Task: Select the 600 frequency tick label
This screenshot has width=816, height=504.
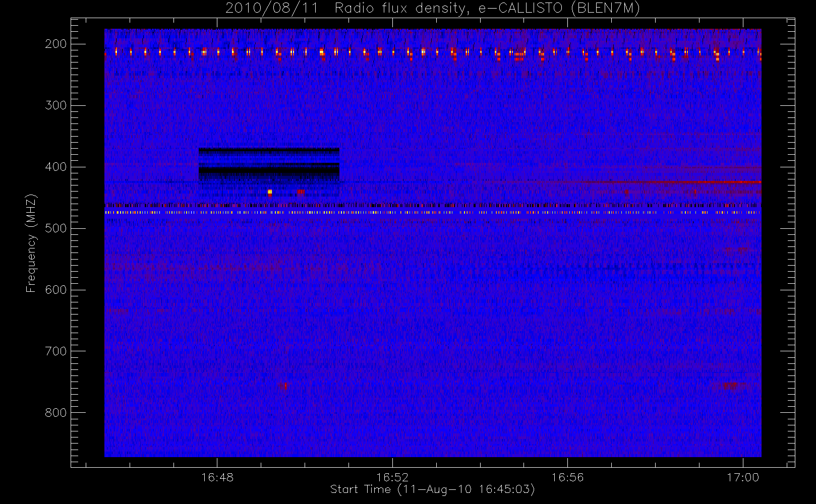Action: [55, 290]
